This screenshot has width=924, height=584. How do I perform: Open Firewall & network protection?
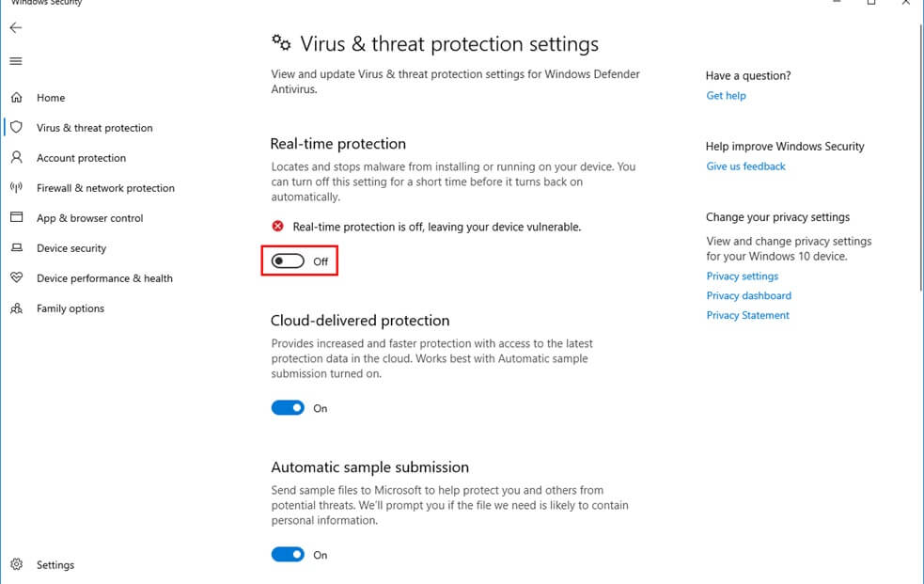(105, 187)
